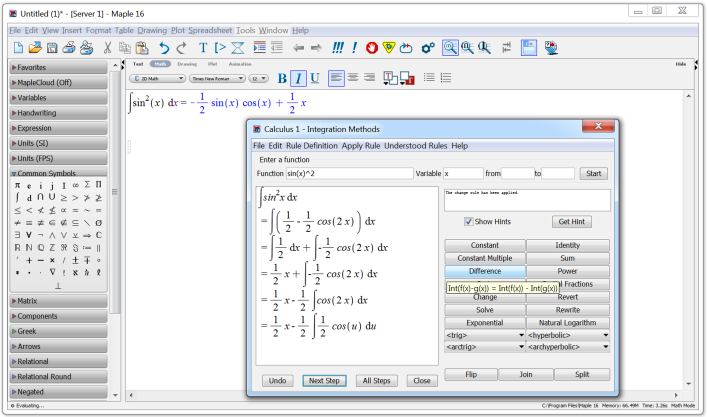Expand the Greek palette
This screenshot has width=707, height=417.
[x=59, y=331]
